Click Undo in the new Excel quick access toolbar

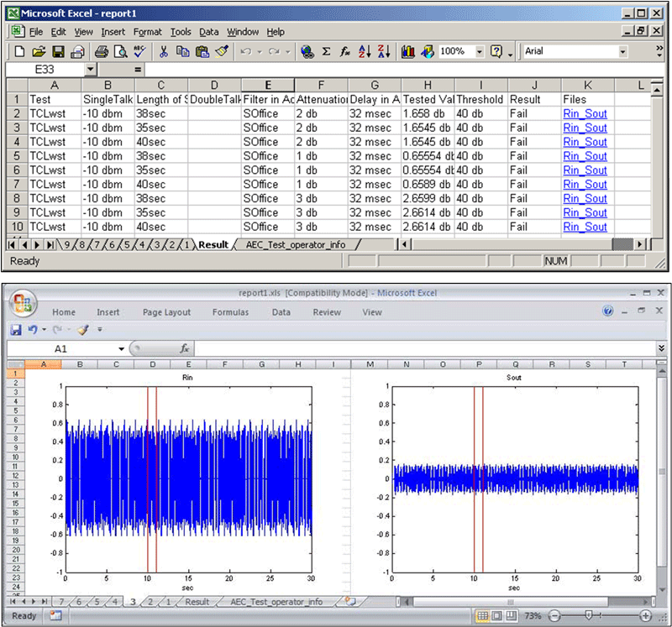coord(33,329)
